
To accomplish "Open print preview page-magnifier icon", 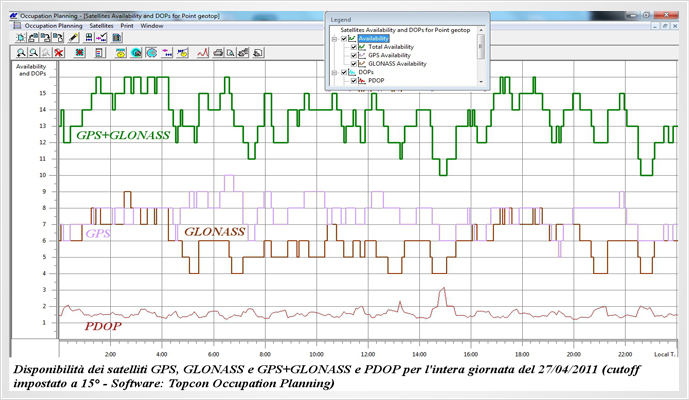I will (x=230, y=53).
